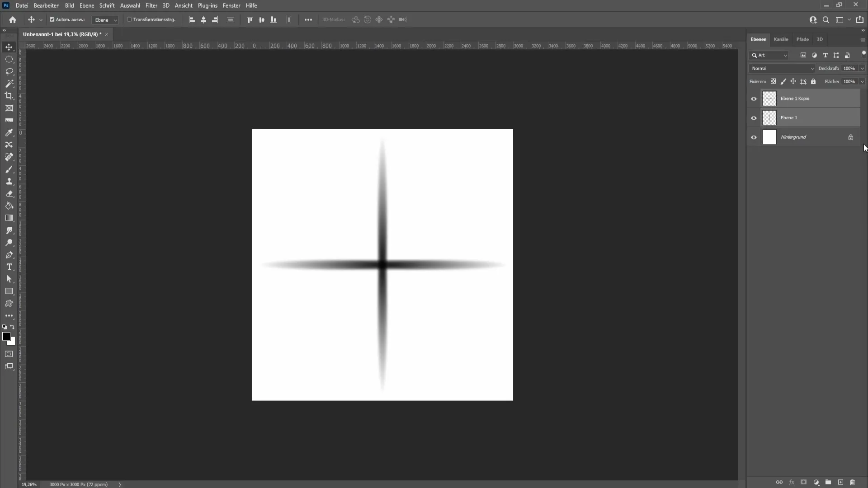Select the Lasso tool
This screenshot has height=488, width=868.
click(9, 71)
